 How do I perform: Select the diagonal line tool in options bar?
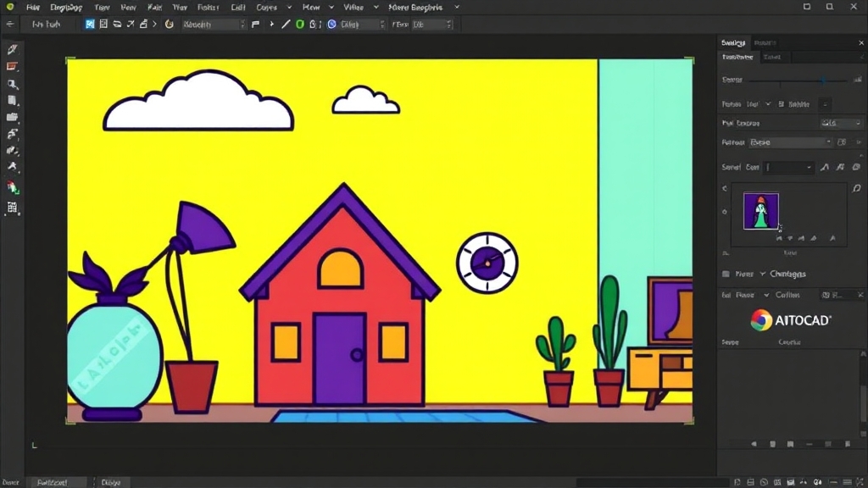tap(286, 25)
